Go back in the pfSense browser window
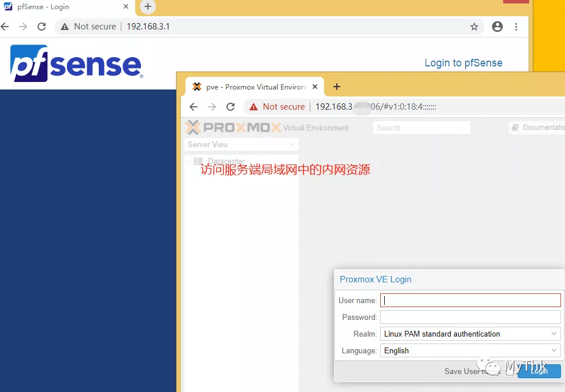565x392 pixels. pyautogui.click(x=5, y=27)
